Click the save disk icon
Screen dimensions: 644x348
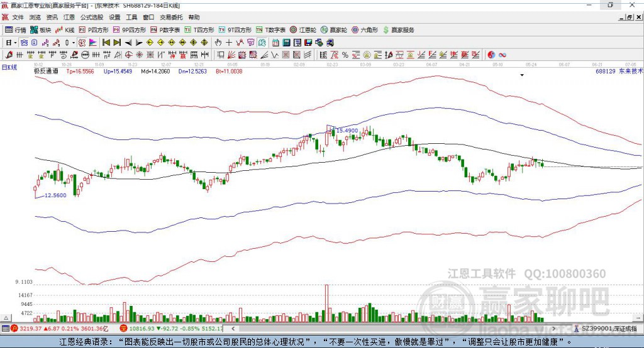[308, 43]
